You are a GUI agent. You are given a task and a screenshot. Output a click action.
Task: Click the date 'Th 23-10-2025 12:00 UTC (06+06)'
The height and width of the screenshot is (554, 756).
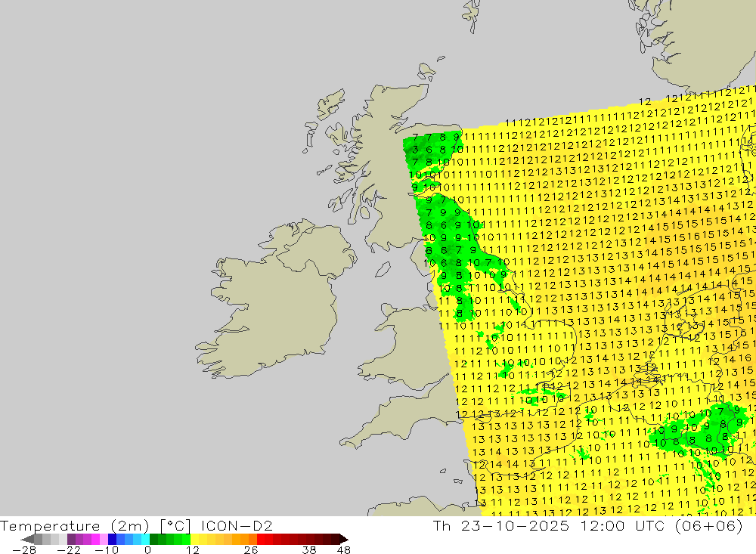pos(587,525)
